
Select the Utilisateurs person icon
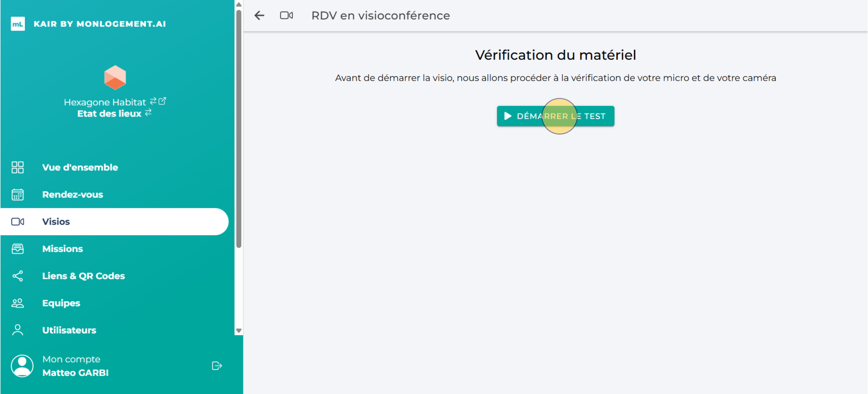(18, 330)
